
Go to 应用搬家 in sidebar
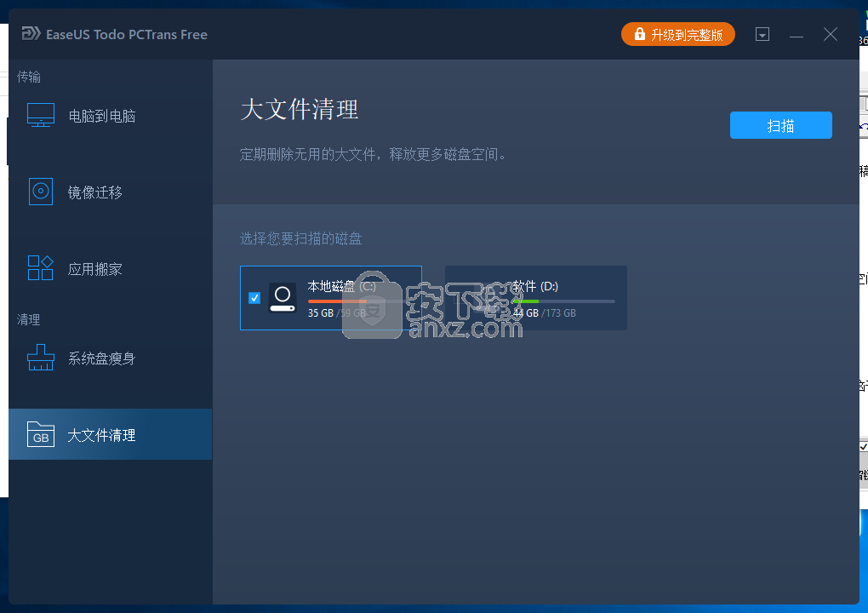110,269
